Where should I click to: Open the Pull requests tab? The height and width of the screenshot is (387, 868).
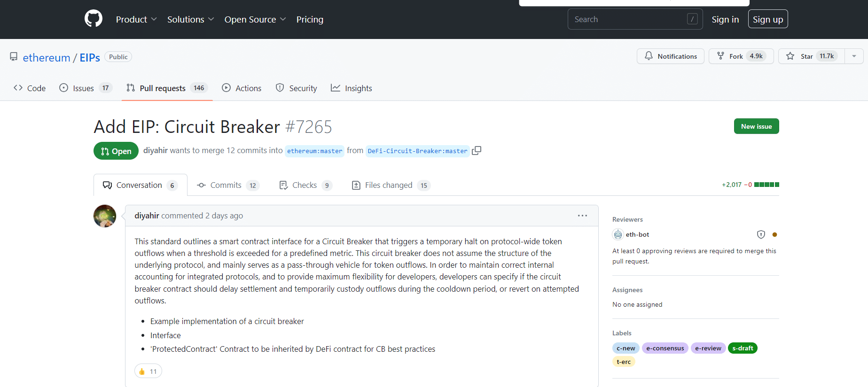[x=167, y=88]
